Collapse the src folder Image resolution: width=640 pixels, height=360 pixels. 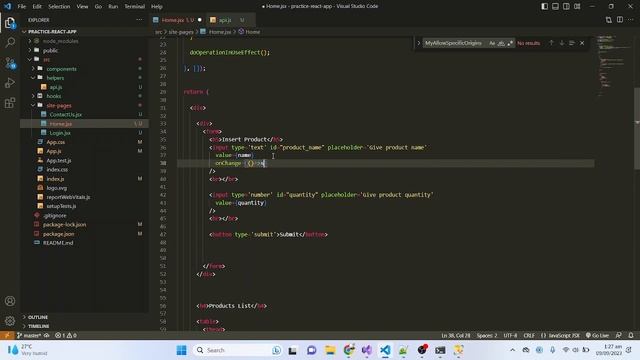coord(30,60)
